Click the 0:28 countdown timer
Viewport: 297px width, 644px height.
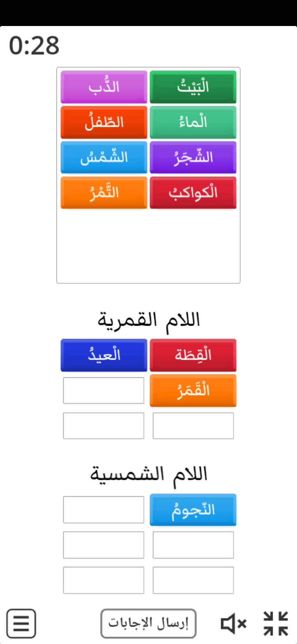tap(34, 45)
